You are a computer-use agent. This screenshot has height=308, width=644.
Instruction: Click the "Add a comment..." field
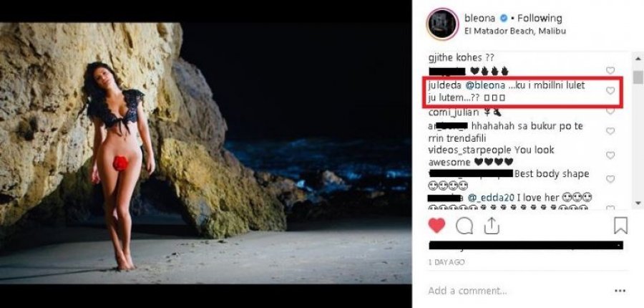501,291
